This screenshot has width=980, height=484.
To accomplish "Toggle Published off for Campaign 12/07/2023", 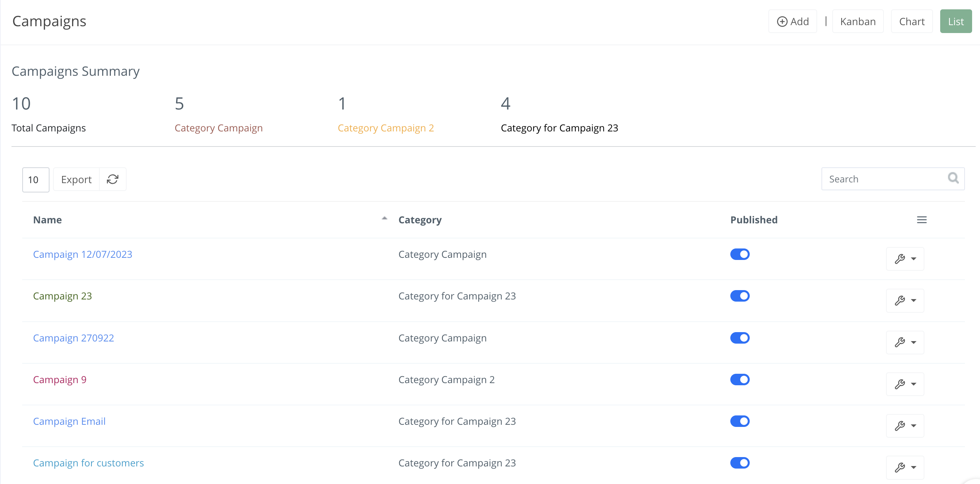I will tap(740, 254).
